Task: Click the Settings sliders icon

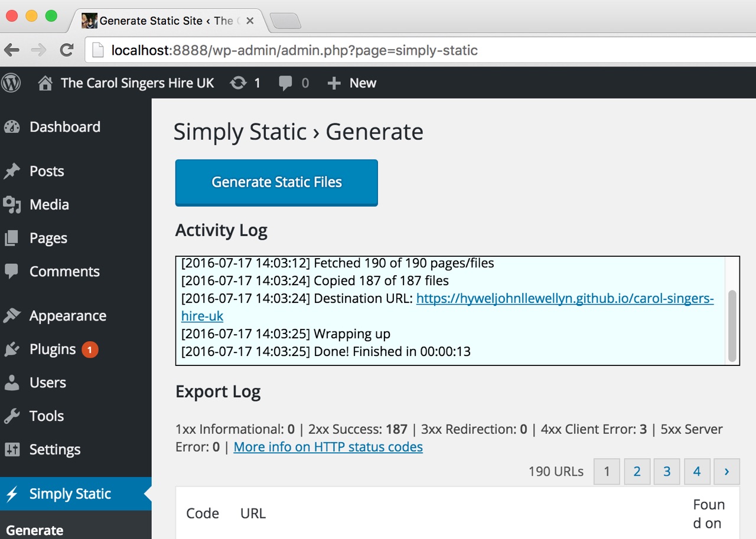Action: 12,450
